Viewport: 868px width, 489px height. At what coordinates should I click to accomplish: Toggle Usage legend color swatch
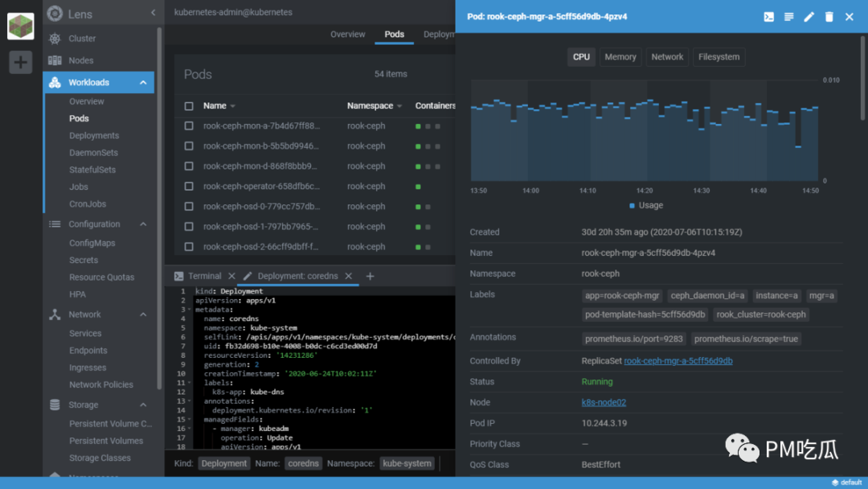tap(632, 205)
